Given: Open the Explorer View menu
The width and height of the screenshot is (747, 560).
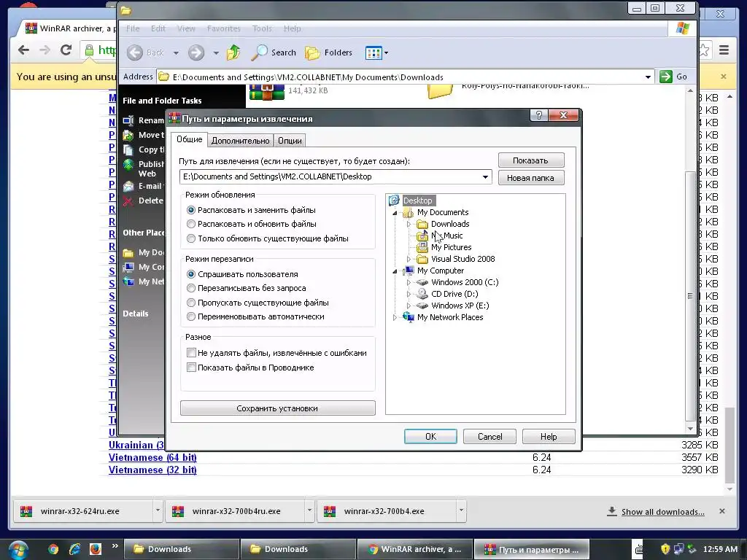Looking at the screenshot, I should pyautogui.click(x=186, y=28).
